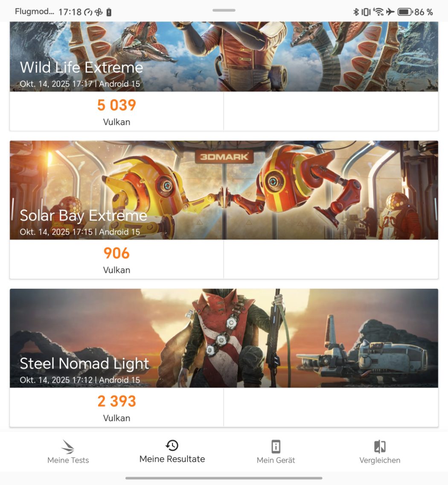Tap the 5 039 Vulkan score
448x485 pixels.
point(116,105)
